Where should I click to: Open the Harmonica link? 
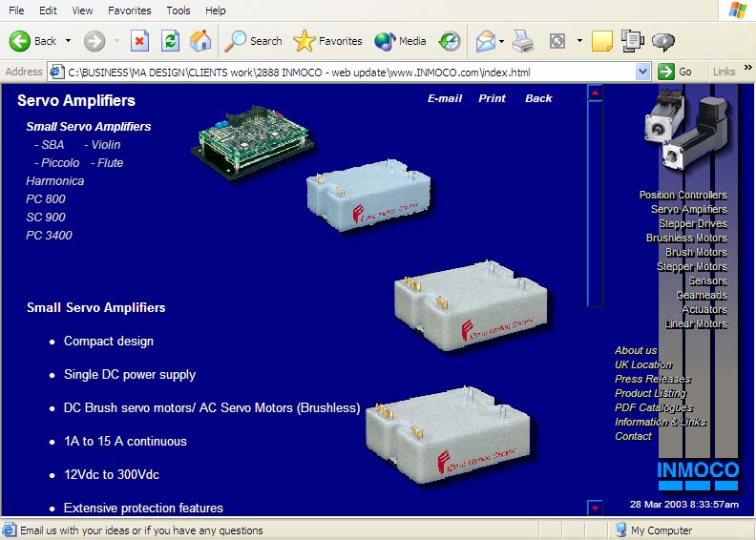click(x=55, y=181)
